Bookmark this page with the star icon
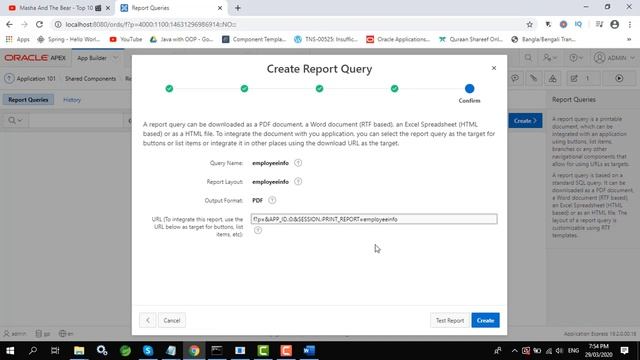Viewport: 640px width, 360px height. click(529, 24)
